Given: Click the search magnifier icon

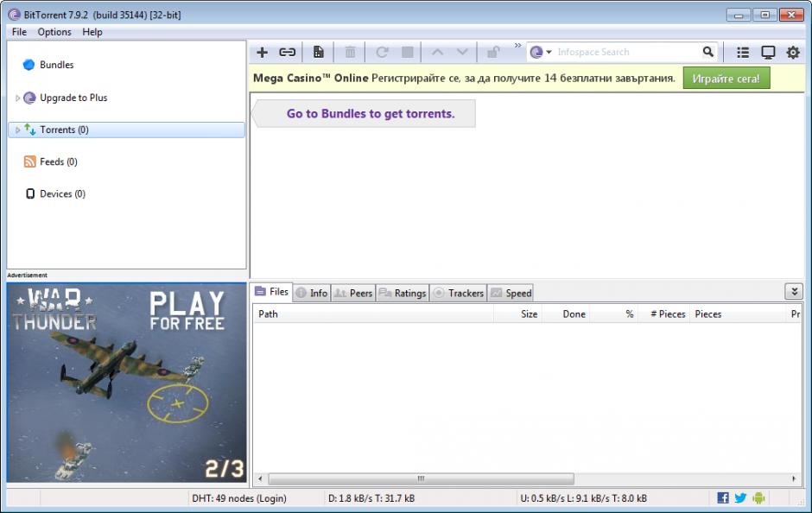Looking at the screenshot, I should pyautogui.click(x=708, y=52).
